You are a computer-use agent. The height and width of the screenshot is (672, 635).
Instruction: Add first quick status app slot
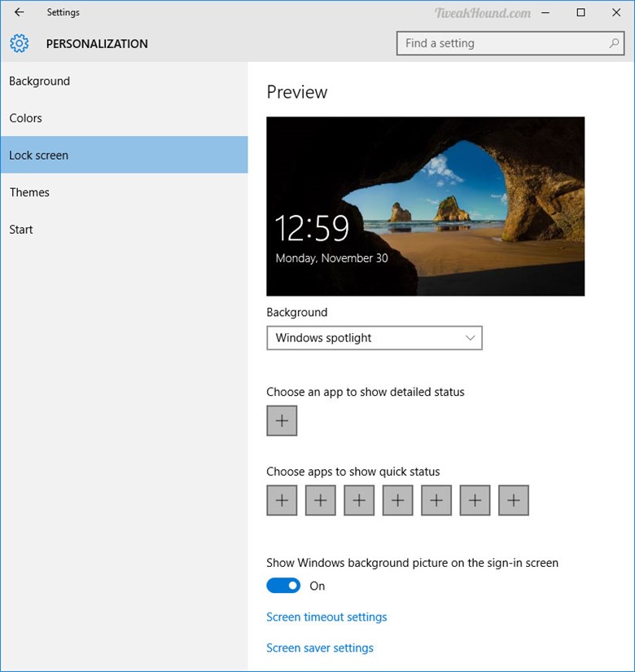282,500
